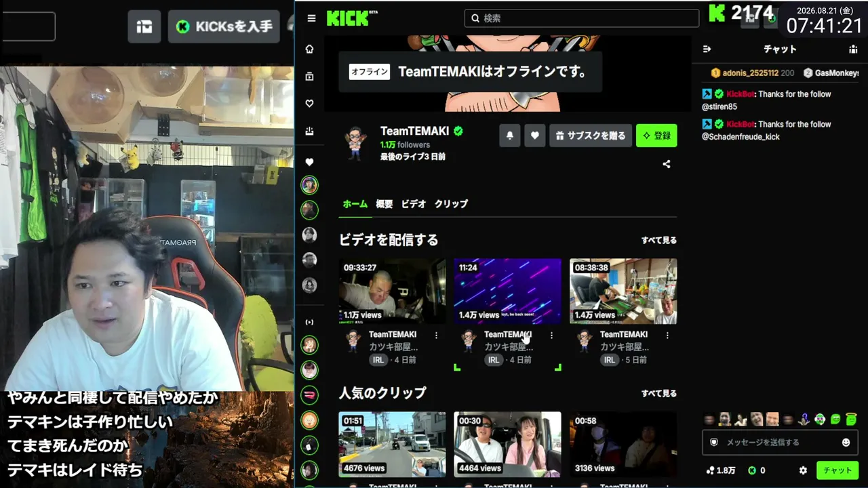Open options menu for 11:24 video
The width and height of the screenshot is (868, 488).
[551, 335]
